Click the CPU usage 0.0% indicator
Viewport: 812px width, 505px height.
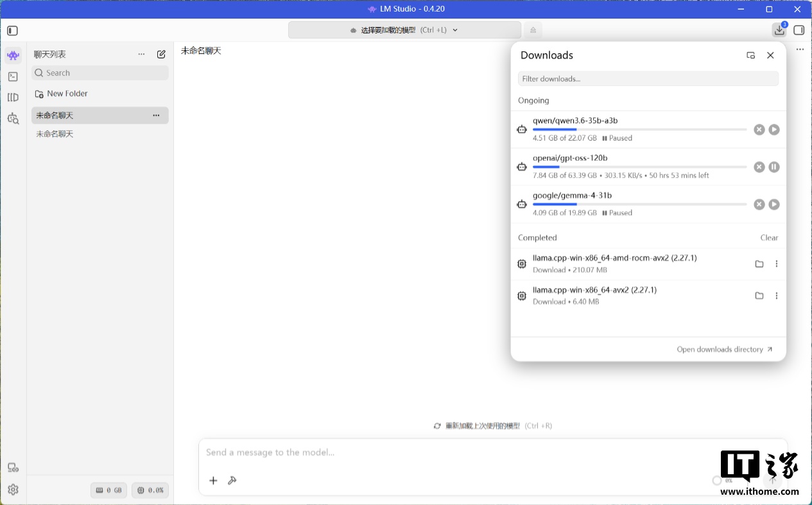(150, 490)
